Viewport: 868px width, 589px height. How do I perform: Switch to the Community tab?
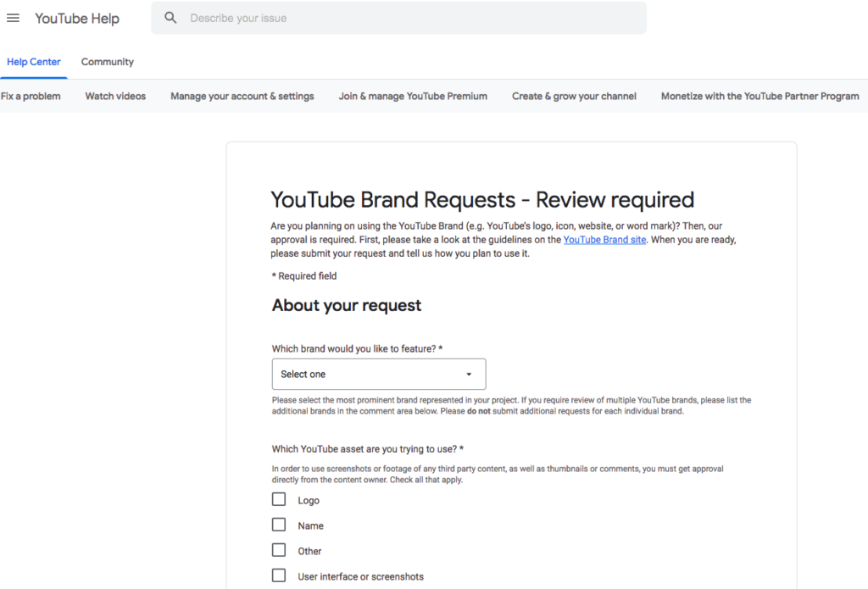[x=108, y=62]
